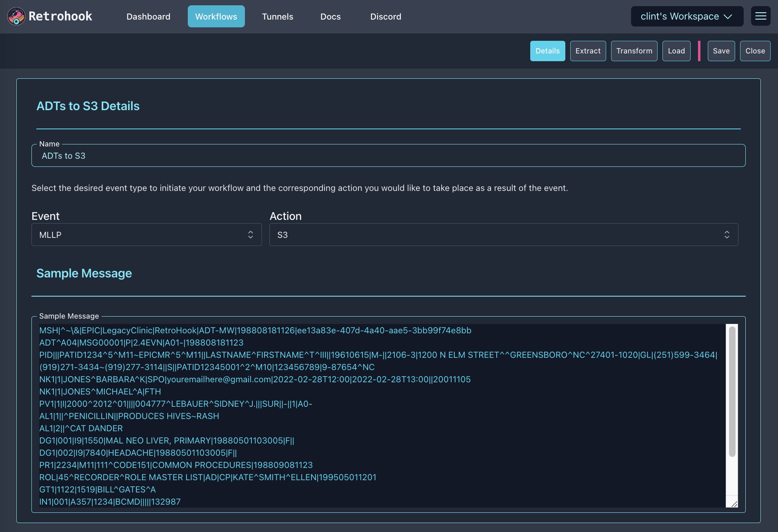Open the hamburger menu icon
778x532 pixels.
760,16
